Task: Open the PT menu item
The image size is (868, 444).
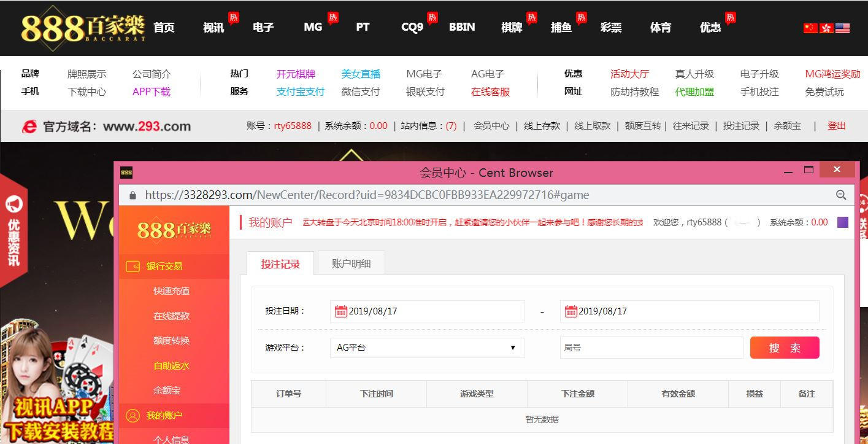Action: point(363,28)
